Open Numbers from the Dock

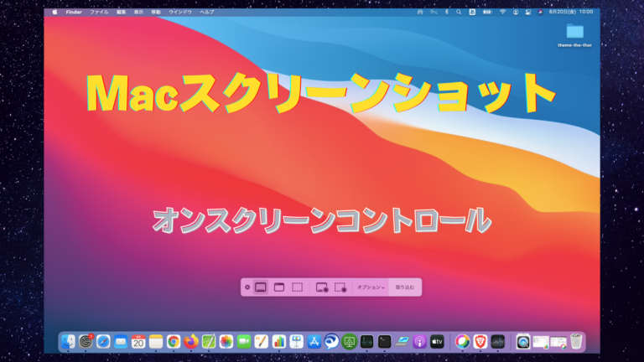point(279,342)
